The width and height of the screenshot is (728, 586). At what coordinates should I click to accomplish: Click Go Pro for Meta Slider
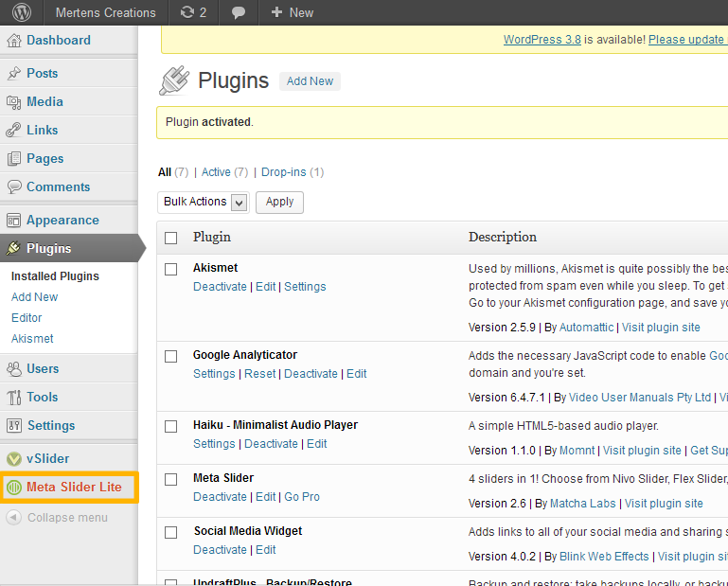coord(302,497)
